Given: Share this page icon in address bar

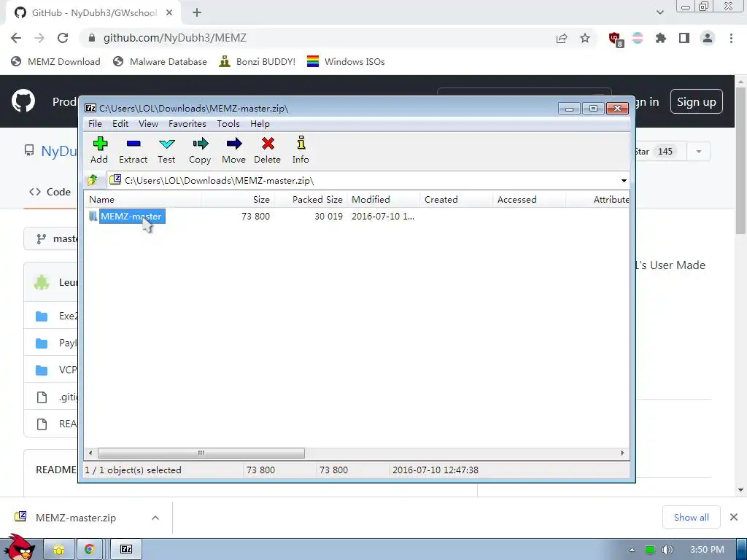Looking at the screenshot, I should (562, 38).
